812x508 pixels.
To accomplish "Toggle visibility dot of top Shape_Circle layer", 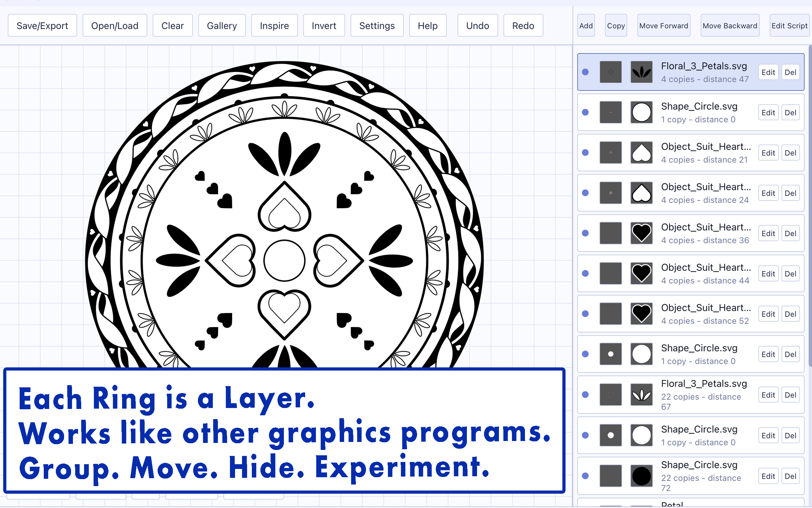I will pyautogui.click(x=585, y=112).
